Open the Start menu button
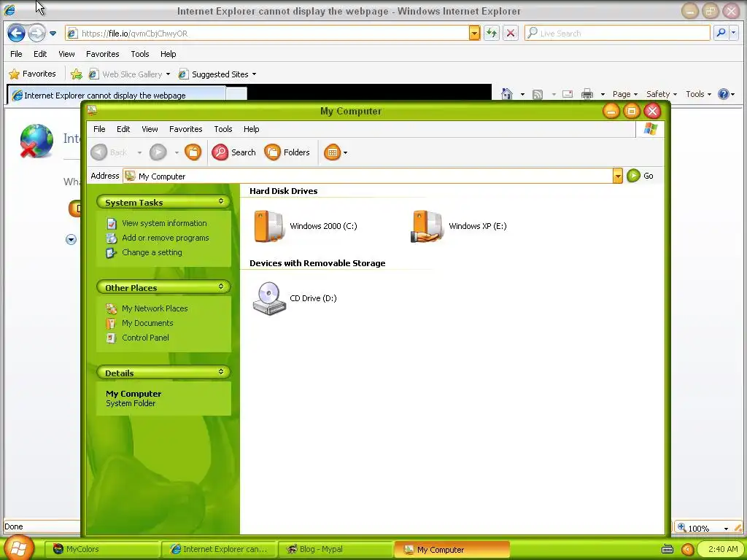747x560 pixels. point(18,548)
